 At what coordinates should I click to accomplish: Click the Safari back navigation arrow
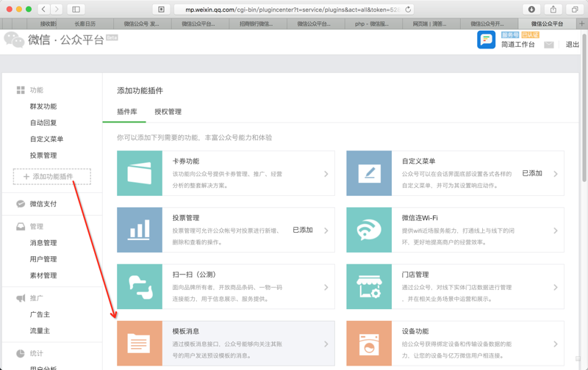click(43, 9)
